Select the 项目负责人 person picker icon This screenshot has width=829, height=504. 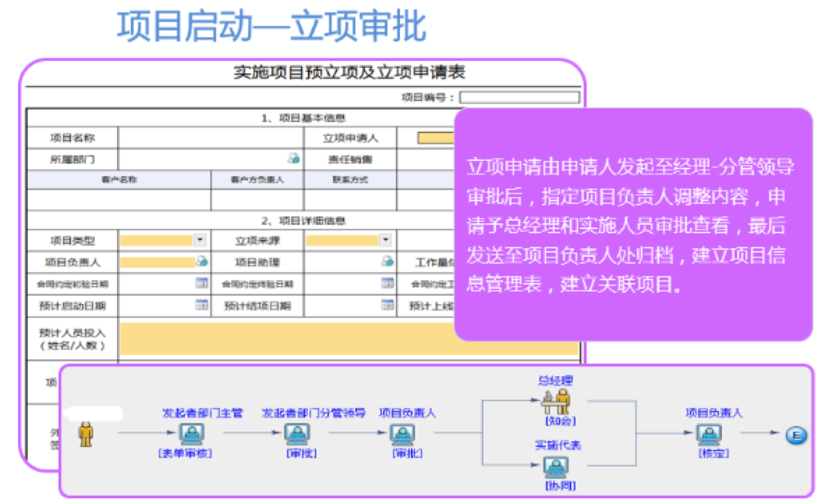[x=203, y=261]
